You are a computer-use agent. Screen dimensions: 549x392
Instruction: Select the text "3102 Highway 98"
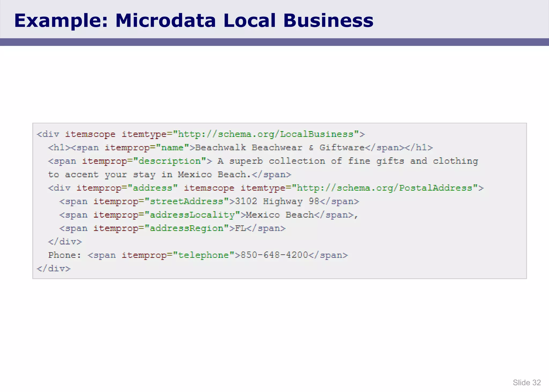pos(277,201)
